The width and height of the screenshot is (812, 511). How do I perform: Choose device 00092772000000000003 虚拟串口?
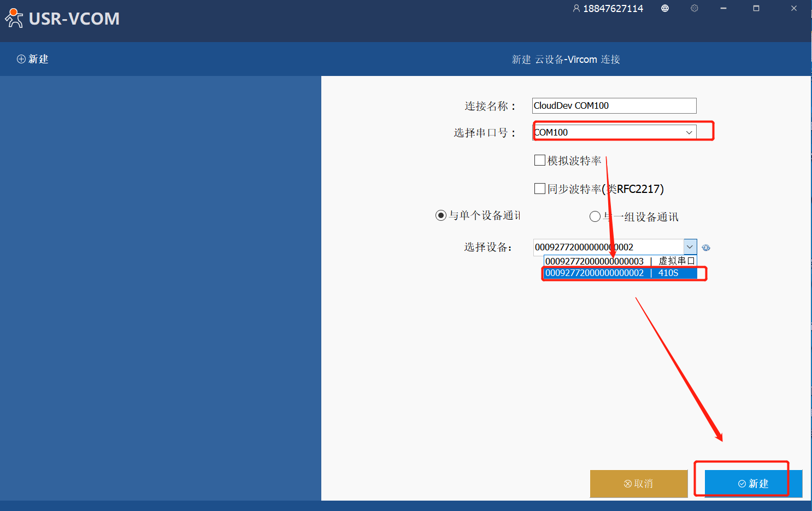(x=620, y=261)
